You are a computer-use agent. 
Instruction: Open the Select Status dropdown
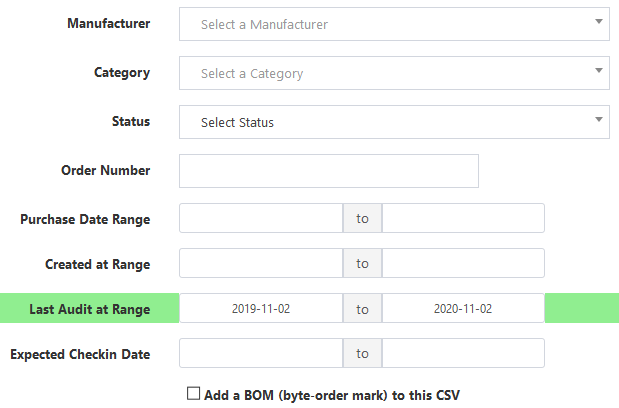394,122
